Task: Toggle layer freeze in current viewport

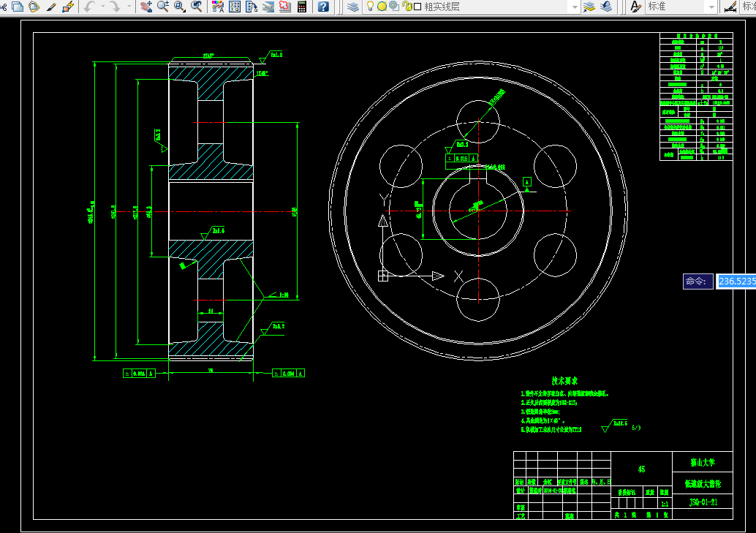Action: [x=394, y=7]
